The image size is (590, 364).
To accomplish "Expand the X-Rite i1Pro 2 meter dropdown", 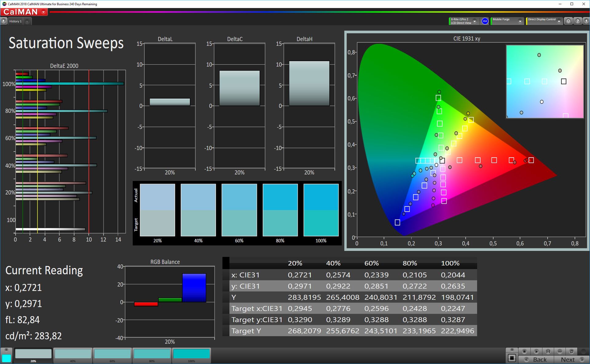I will (474, 21).
